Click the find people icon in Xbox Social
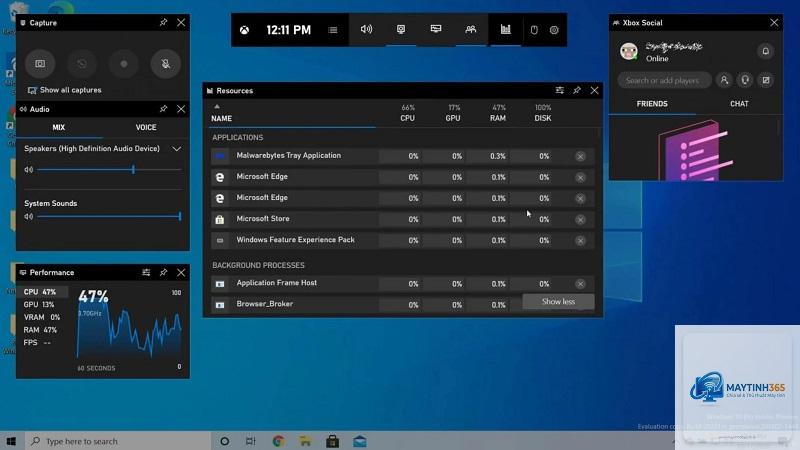This screenshot has width=800, height=450. click(724, 80)
